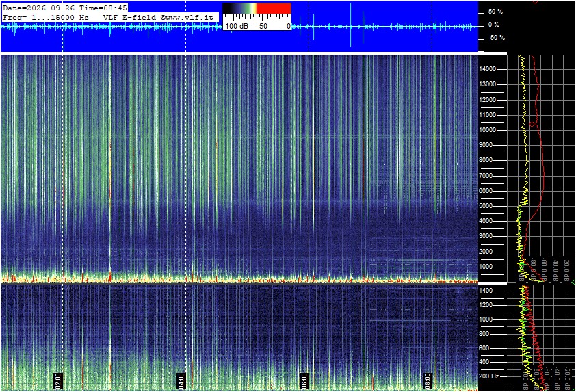
Task: Click the -100 dB scale label
Action: pyautogui.click(x=235, y=26)
